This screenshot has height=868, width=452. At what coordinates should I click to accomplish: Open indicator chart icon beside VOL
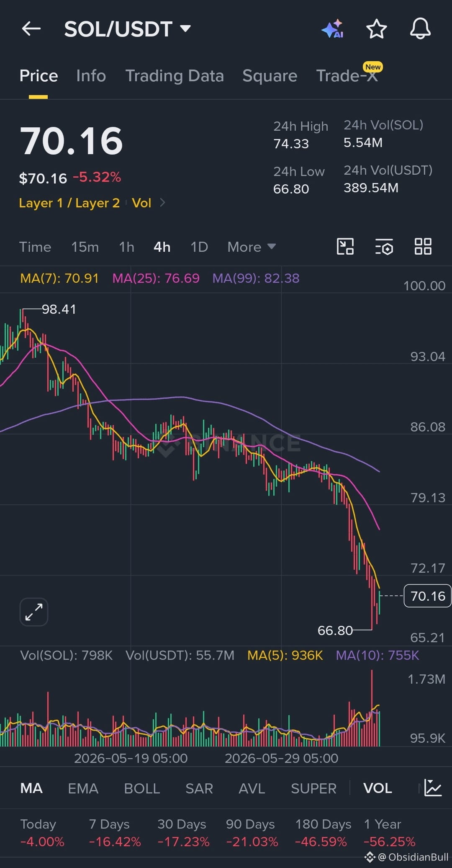[x=433, y=788]
